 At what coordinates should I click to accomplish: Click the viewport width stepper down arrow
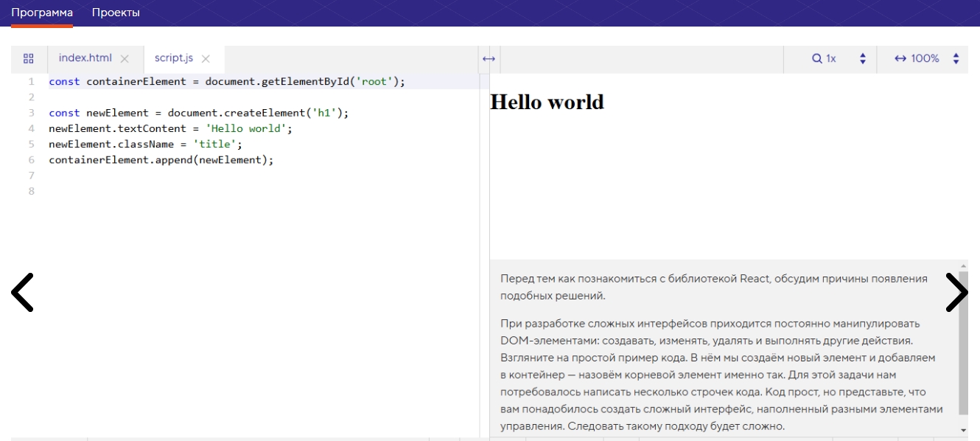point(956,62)
